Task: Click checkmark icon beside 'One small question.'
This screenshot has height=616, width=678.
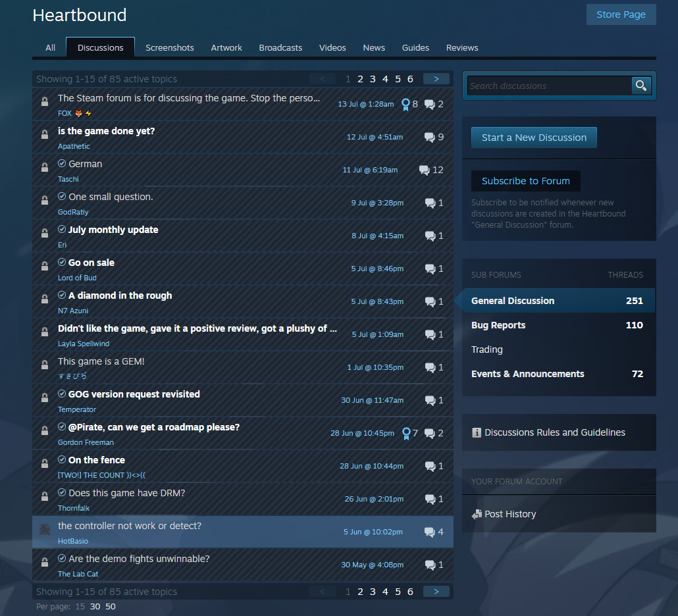Action: (62, 196)
